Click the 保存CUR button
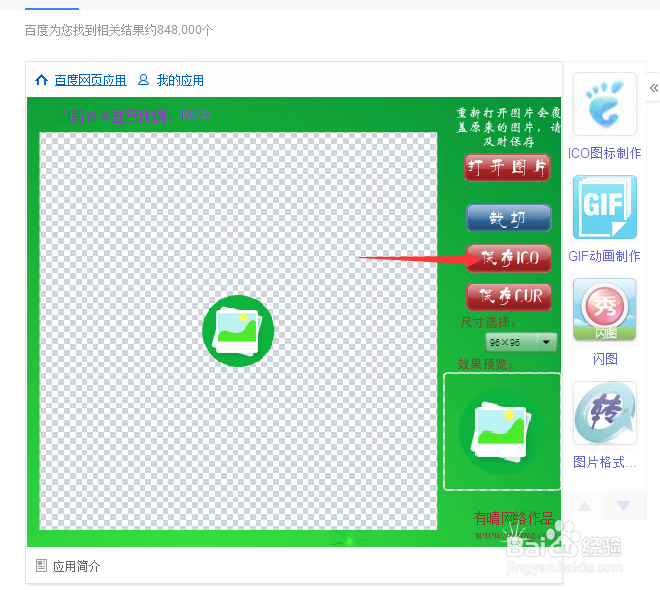Screen dimensions: 660x590 509,297
